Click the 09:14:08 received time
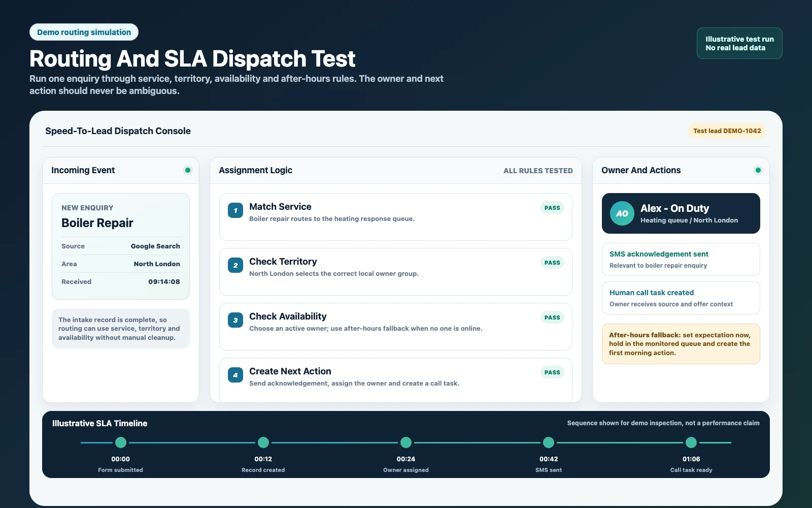 tap(164, 281)
